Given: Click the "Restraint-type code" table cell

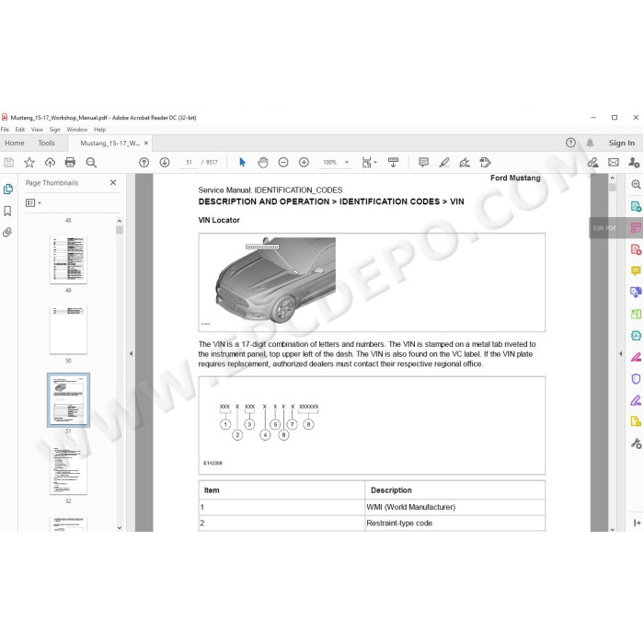Looking at the screenshot, I should (x=455, y=523).
